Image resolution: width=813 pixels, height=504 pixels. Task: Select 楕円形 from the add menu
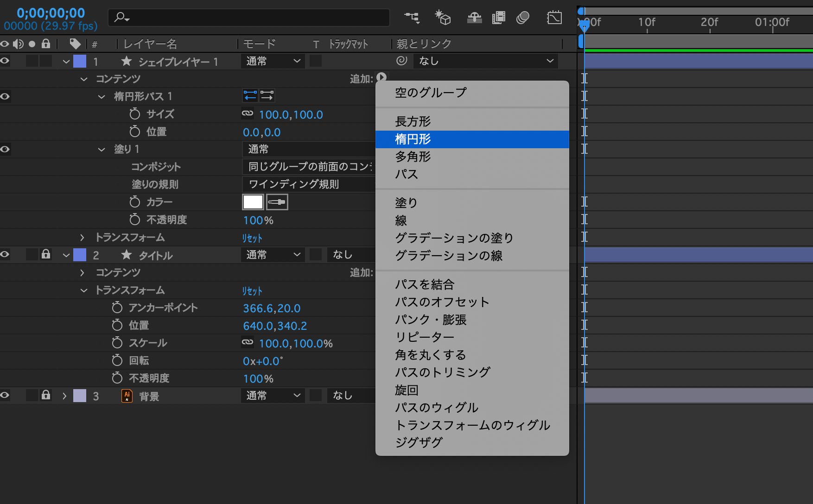472,139
